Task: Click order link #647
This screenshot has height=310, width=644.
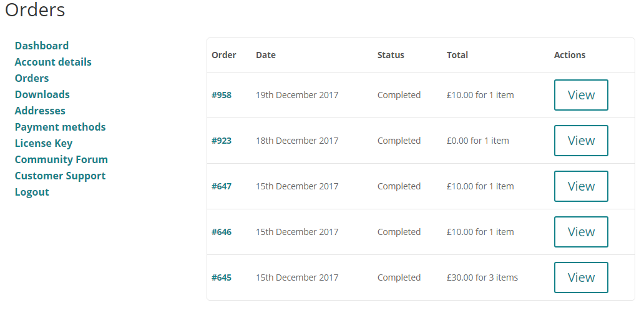Action: click(222, 186)
